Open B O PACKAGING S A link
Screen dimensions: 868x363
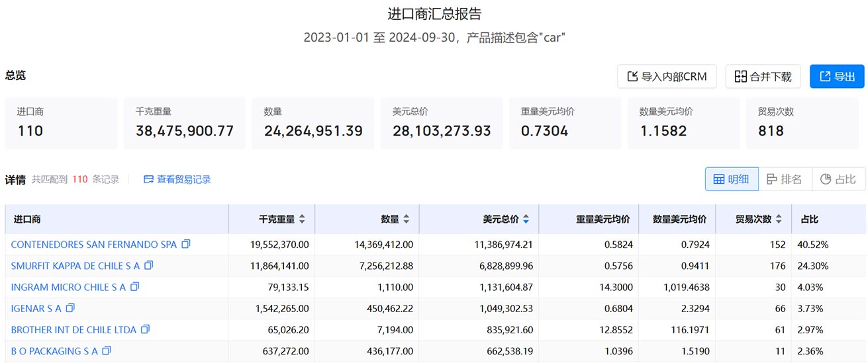point(54,350)
